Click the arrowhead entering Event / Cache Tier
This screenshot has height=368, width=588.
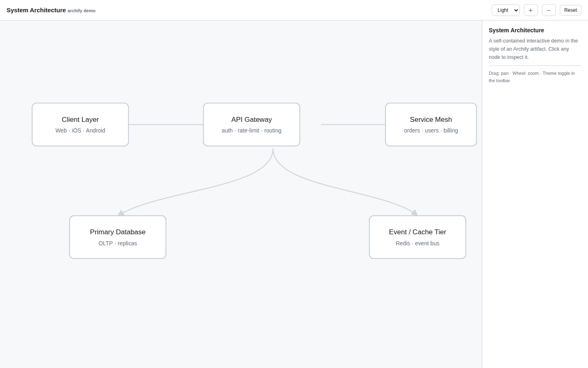414,213
